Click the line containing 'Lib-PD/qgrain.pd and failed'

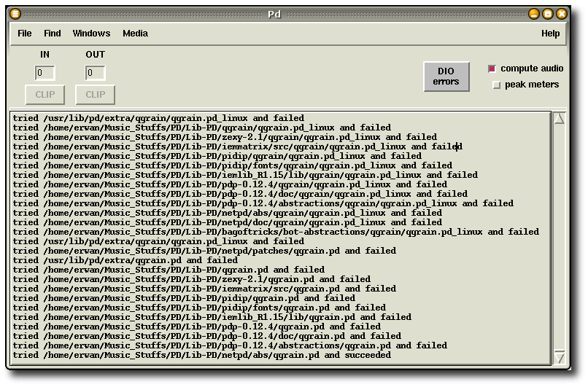(x=169, y=270)
